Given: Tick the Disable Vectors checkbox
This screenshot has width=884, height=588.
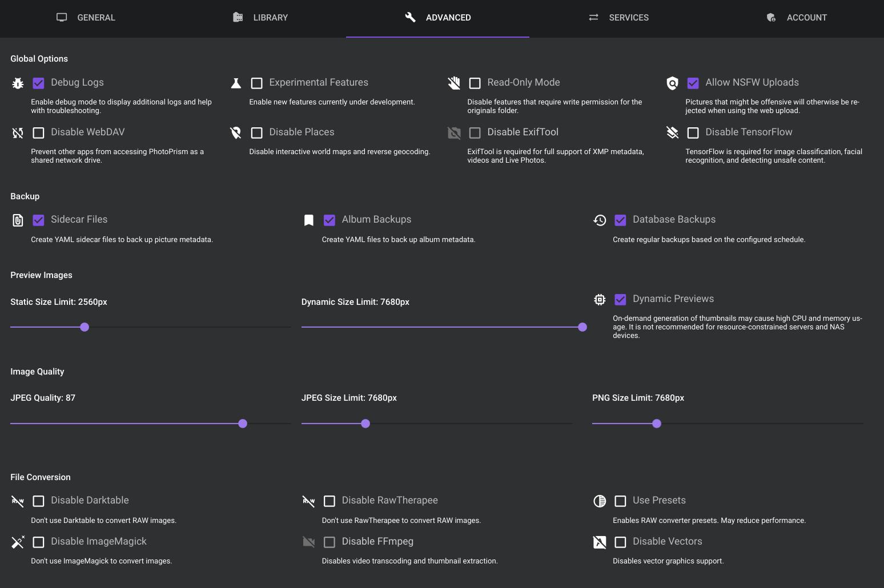Looking at the screenshot, I should 620,542.
